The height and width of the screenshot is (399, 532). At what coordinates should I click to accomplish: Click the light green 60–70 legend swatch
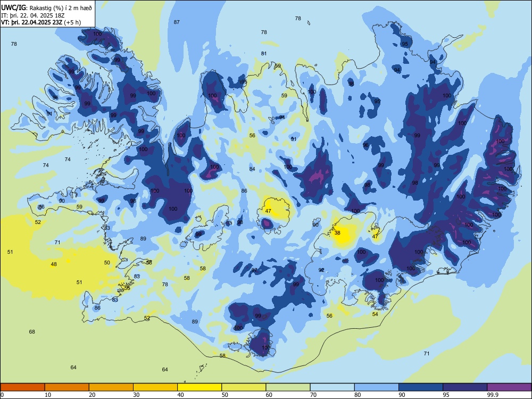tap(288, 387)
